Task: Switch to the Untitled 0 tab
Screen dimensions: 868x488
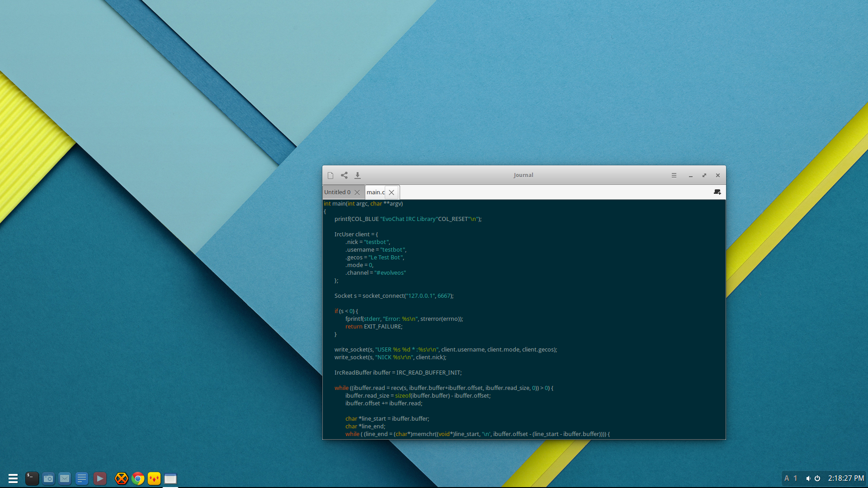Action: 337,192
